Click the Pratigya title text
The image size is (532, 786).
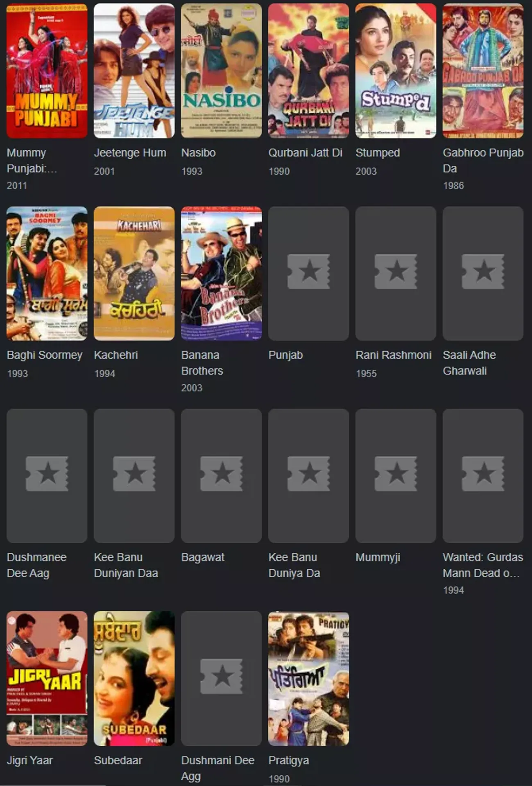[x=288, y=761]
